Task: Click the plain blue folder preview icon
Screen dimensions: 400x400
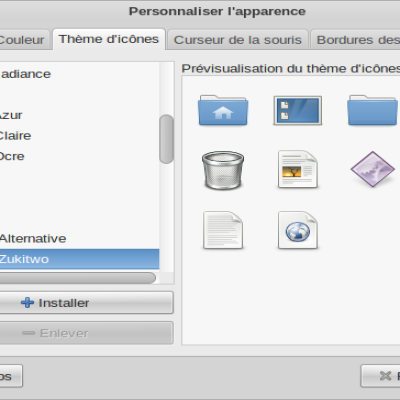Action: pos(372,110)
